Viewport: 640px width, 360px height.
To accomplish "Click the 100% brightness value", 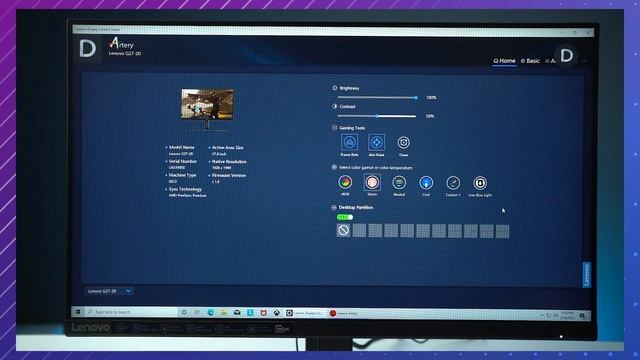I will [431, 98].
